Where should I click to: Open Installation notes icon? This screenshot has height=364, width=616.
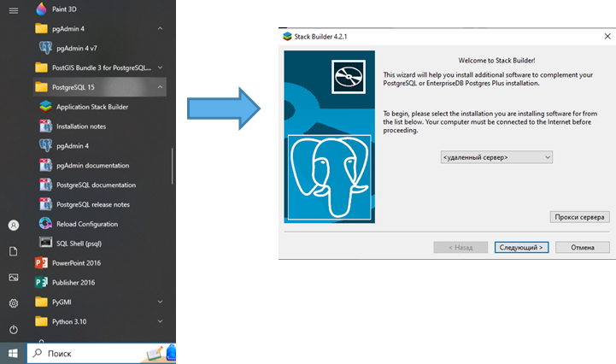pyautogui.click(x=45, y=126)
